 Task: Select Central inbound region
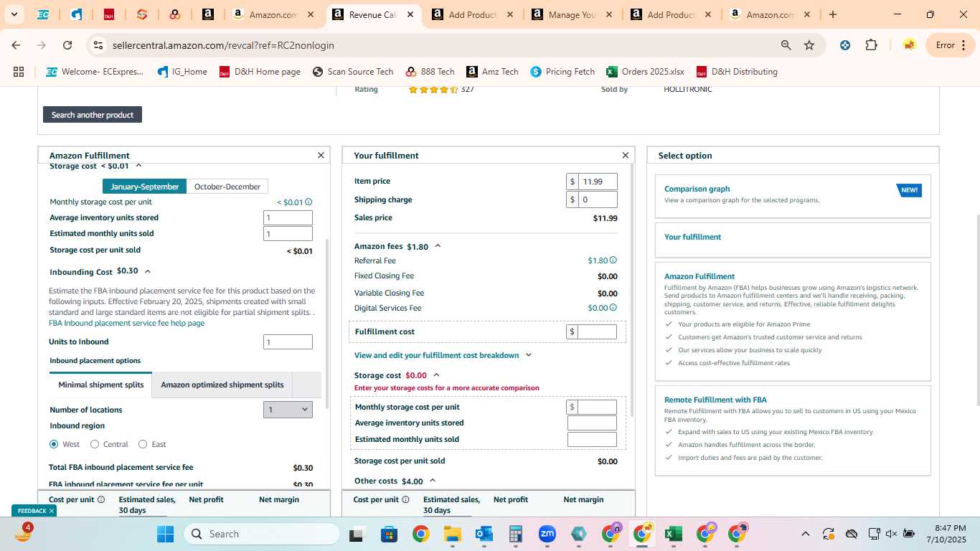point(95,444)
